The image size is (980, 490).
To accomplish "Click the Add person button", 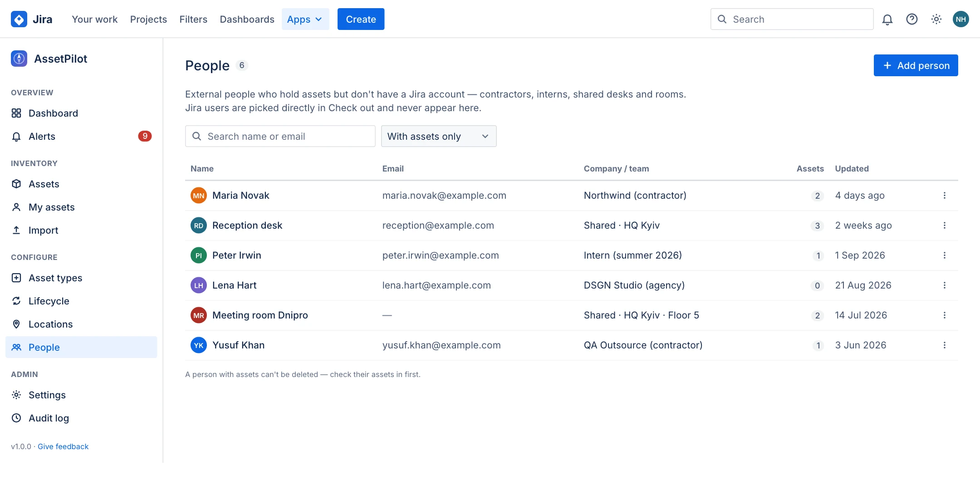I will click(x=916, y=65).
